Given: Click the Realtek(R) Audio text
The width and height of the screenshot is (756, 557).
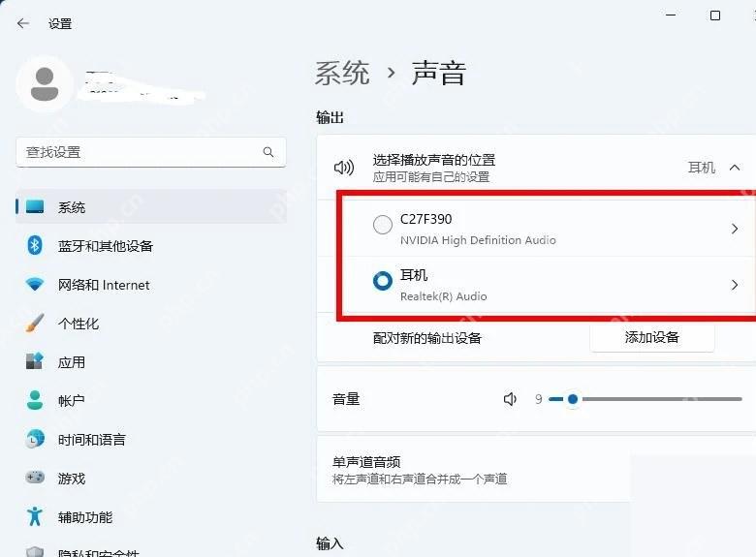Looking at the screenshot, I should [444, 296].
